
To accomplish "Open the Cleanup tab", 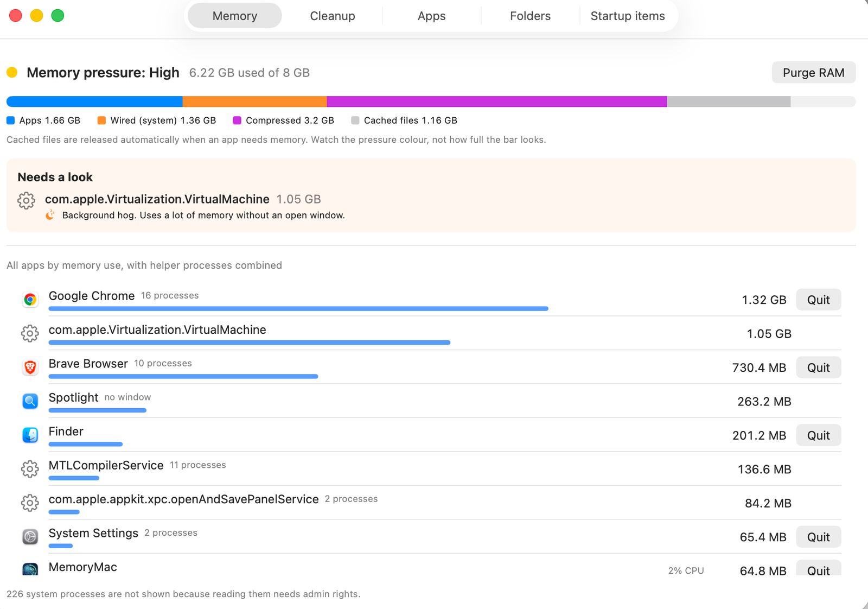I will pos(333,16).
